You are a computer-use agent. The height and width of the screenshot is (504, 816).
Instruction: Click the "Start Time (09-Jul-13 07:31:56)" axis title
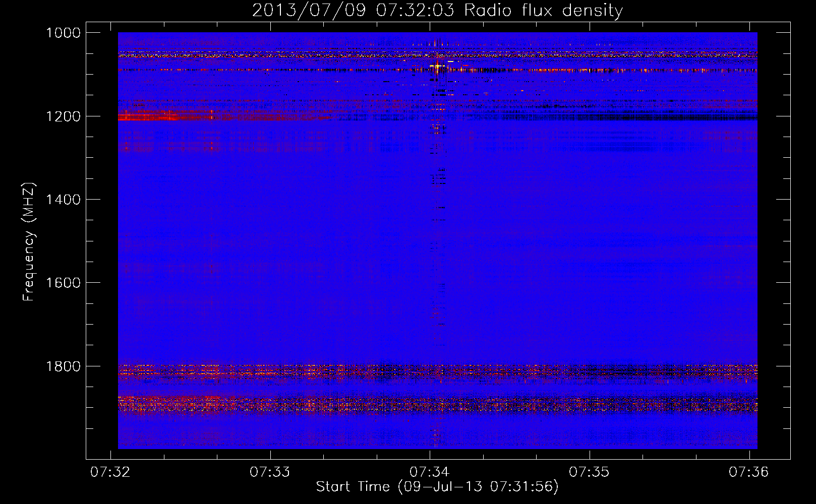click(437, 487)
